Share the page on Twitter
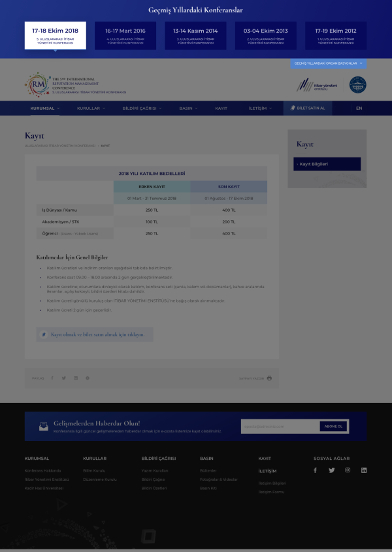Viewport: 392px width, 552px height. point(64,378)
